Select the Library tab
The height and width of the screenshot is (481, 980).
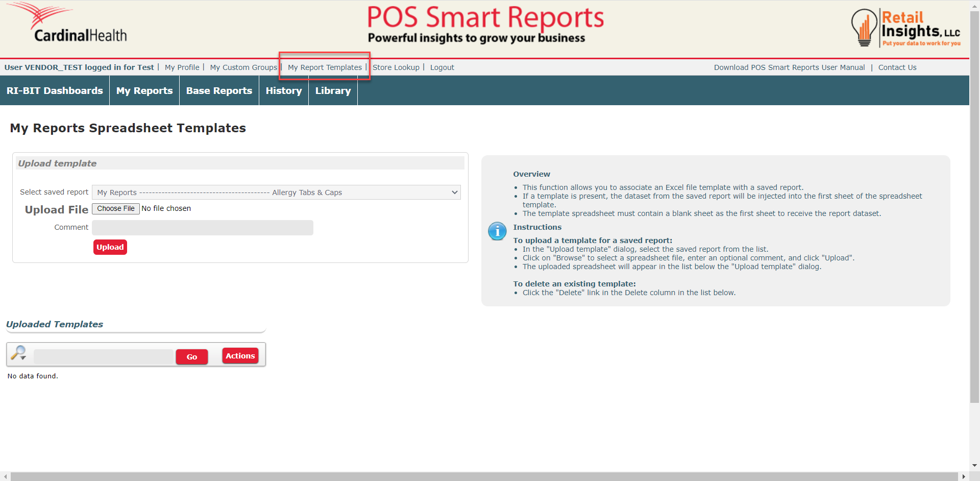[333, 91]
